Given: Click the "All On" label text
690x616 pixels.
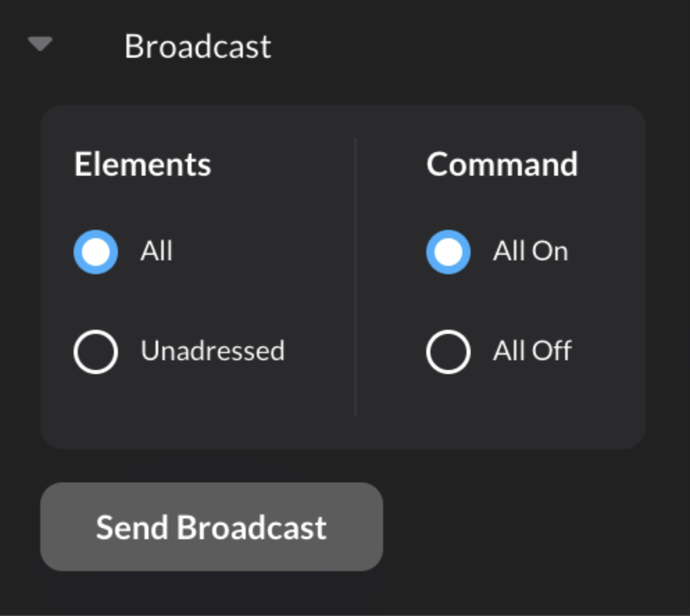Looking at the screenshot, I should click(530, 251).
